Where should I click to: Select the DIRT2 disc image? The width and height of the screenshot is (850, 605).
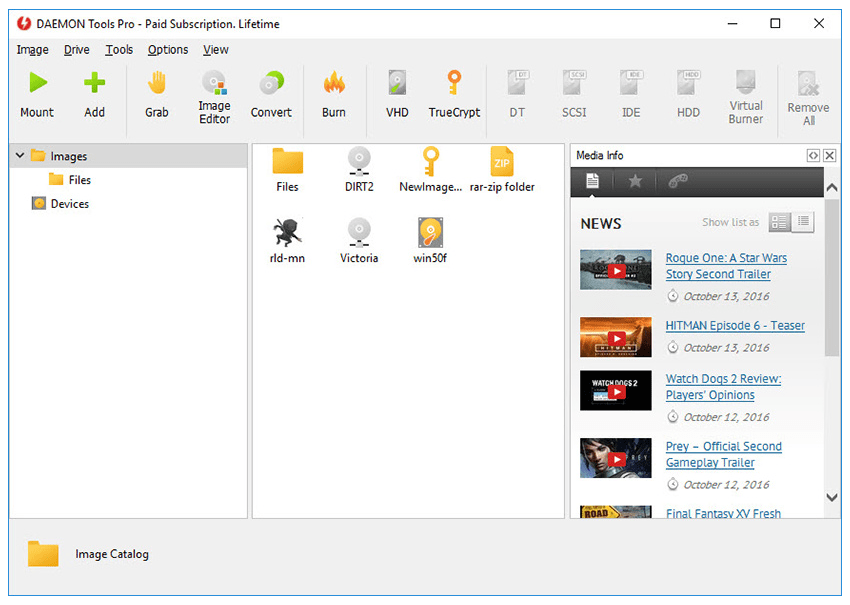[x=359, y=161]
